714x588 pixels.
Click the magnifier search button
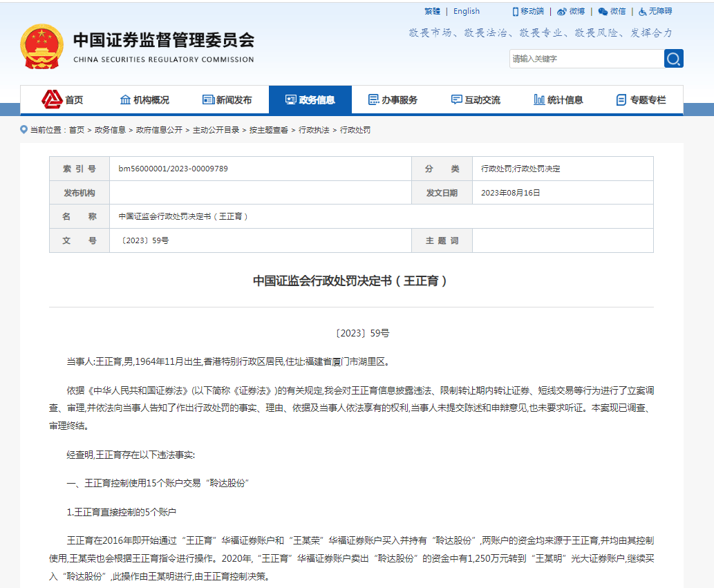point(673,59)
